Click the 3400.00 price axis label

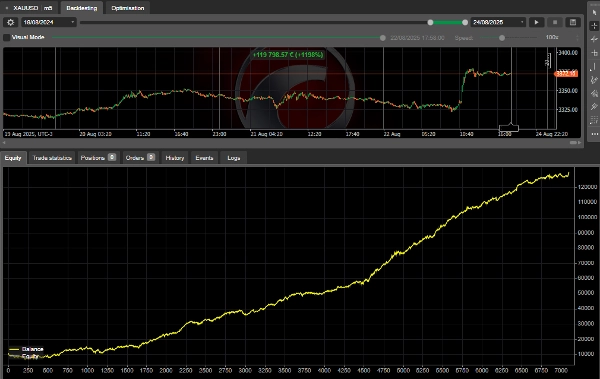coord(568,53)
